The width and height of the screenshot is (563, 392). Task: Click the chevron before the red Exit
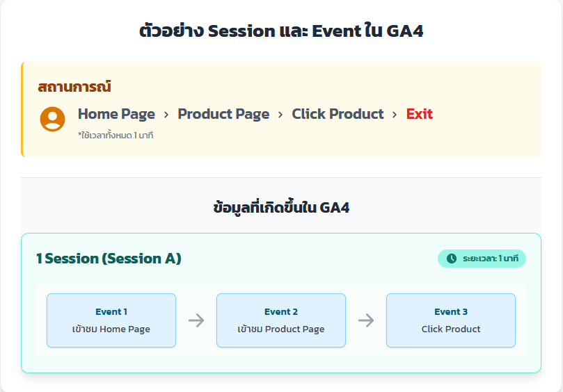395,115
